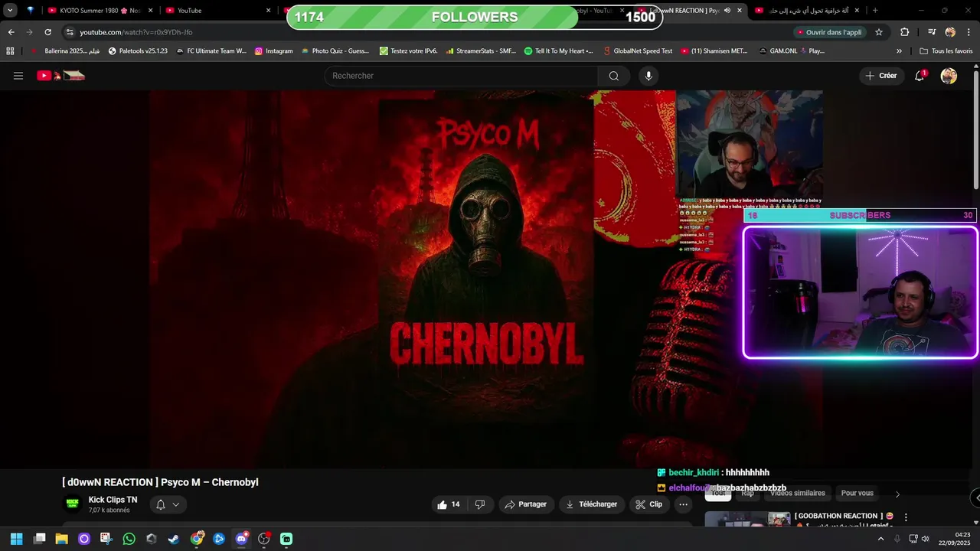Open the Créer menu
The image size is (980, 551).
click(x=880, y=76)
